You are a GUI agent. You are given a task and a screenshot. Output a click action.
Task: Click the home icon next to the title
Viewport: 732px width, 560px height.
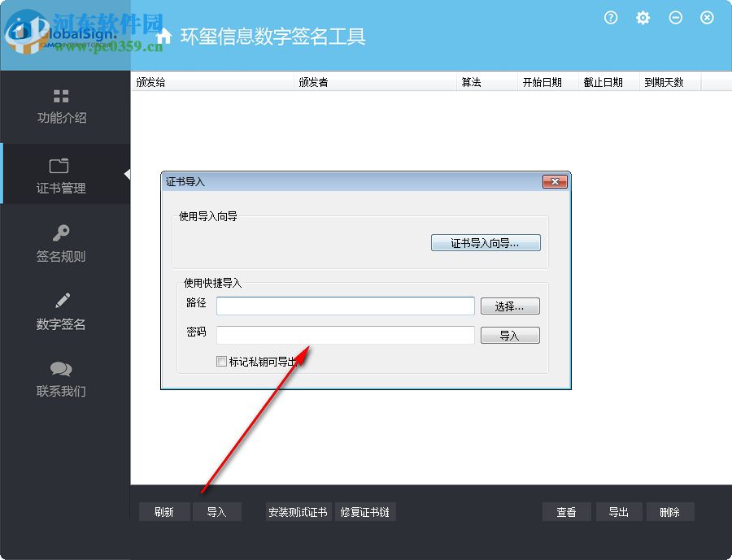(163, 35)
